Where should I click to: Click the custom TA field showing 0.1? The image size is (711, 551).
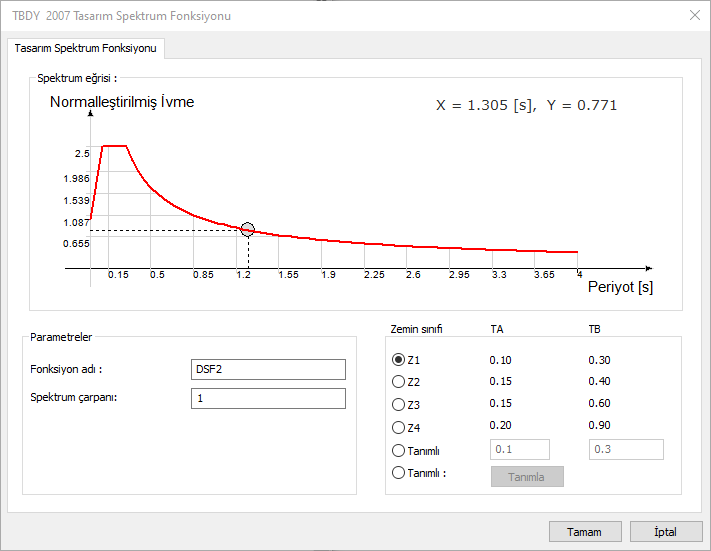point(520,449)
